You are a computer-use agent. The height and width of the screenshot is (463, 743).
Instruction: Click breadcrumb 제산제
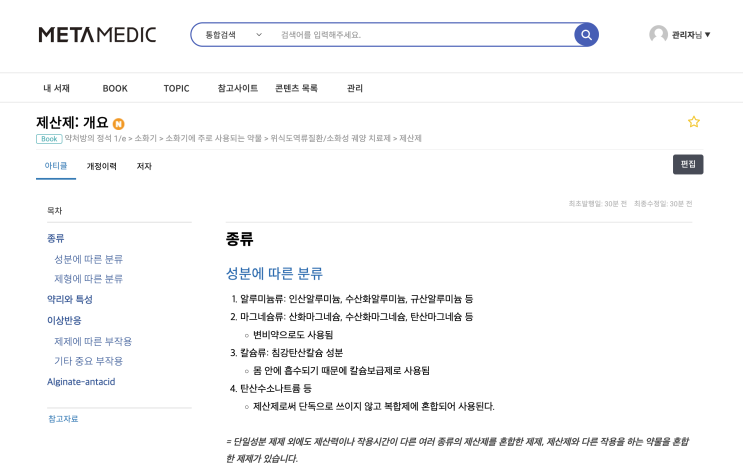410,138
